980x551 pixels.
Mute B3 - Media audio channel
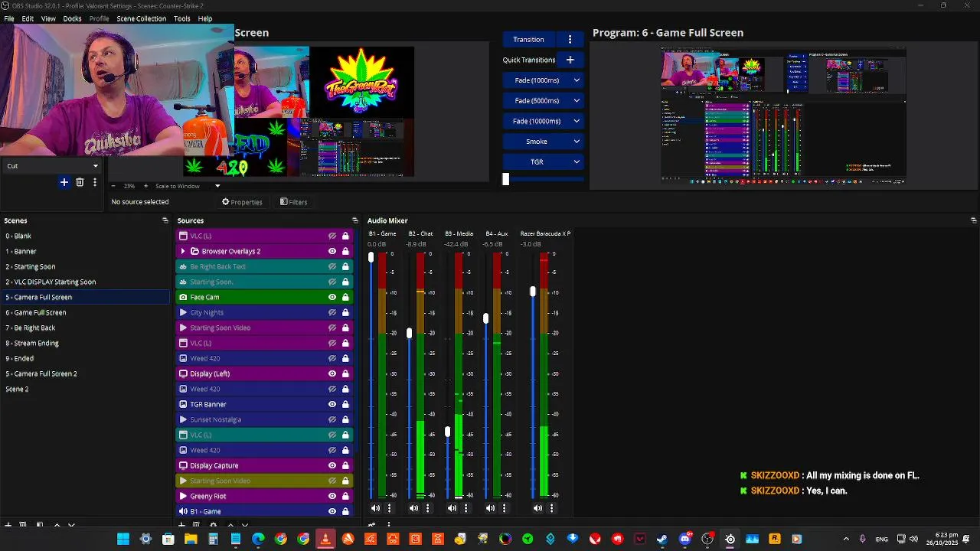pos(452,508)
